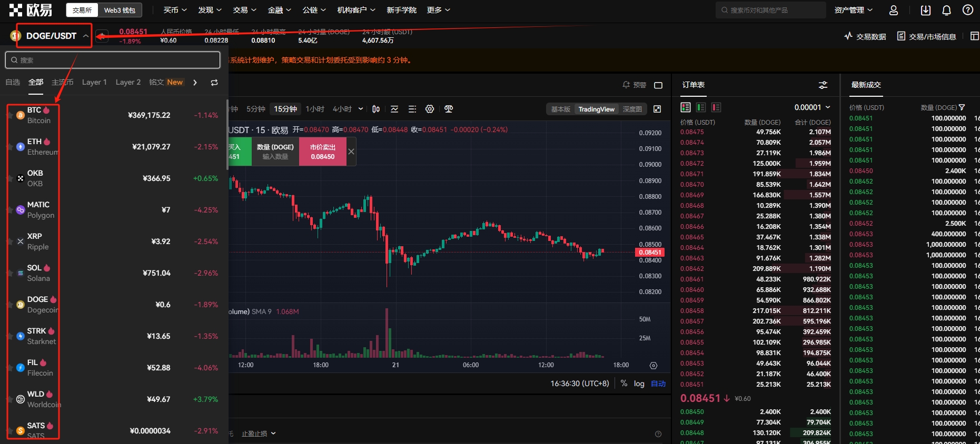Toggle favorite star for ETH
Viewport: 980px width, 444px height.
click(x=9, y=147)
